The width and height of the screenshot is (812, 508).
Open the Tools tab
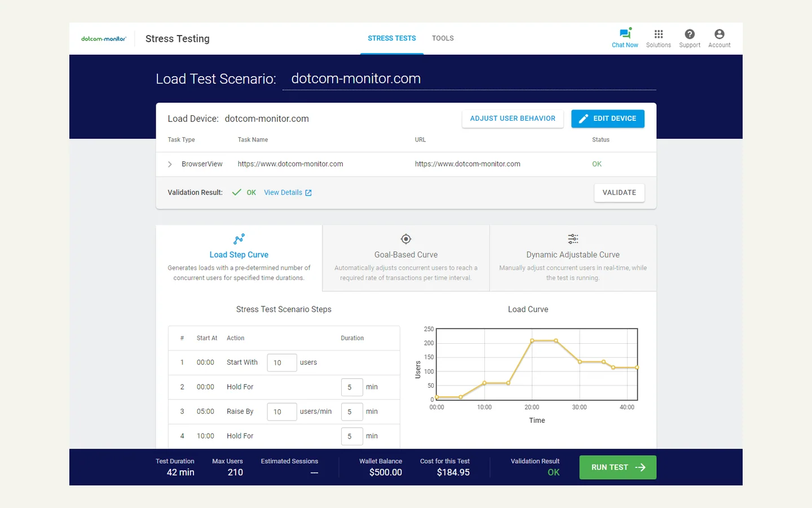443,38
